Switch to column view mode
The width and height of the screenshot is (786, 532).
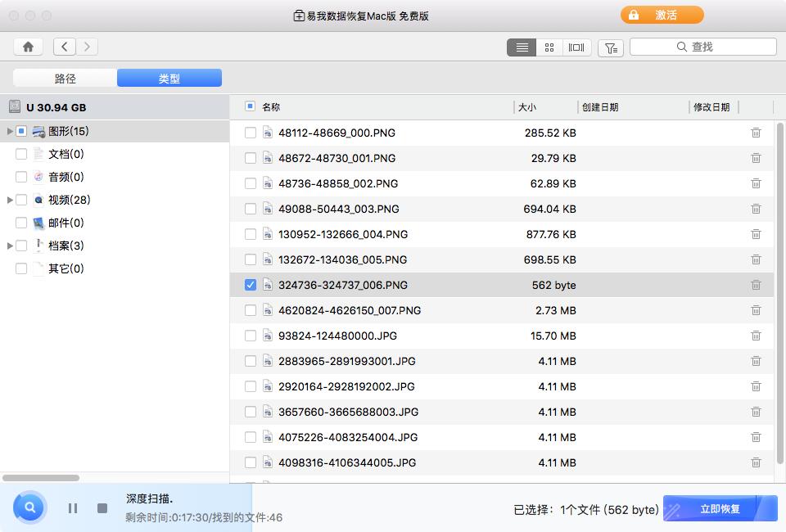click(576, 47)
